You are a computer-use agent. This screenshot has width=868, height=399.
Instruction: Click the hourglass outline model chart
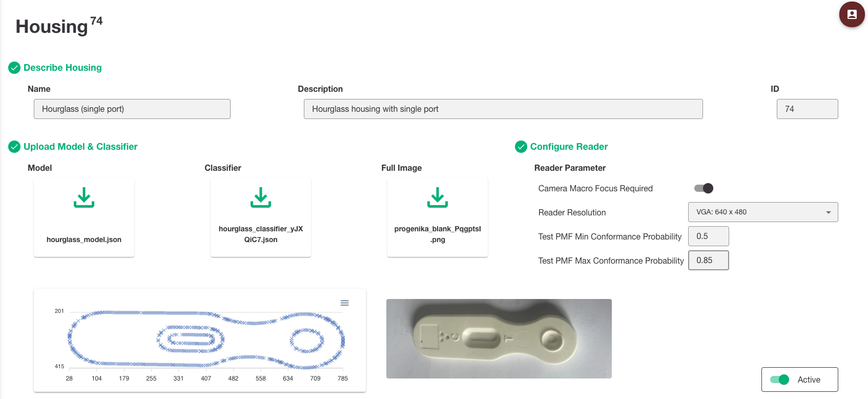coord(200,341)
